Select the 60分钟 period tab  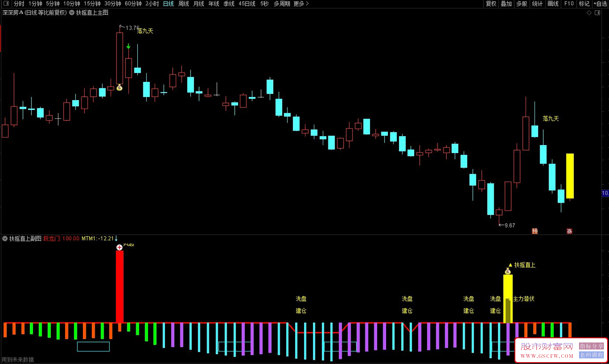(133, 4)
